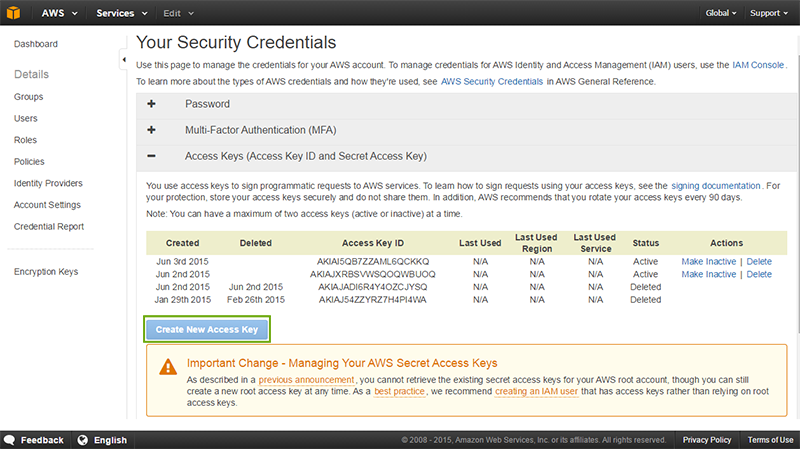Click the English language globe icon

coord(83,440)
